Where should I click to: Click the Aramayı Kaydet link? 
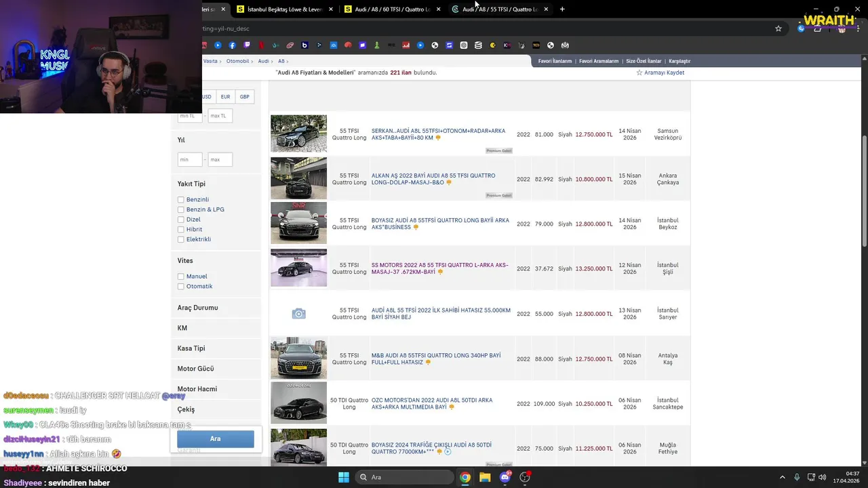point(664,73)
